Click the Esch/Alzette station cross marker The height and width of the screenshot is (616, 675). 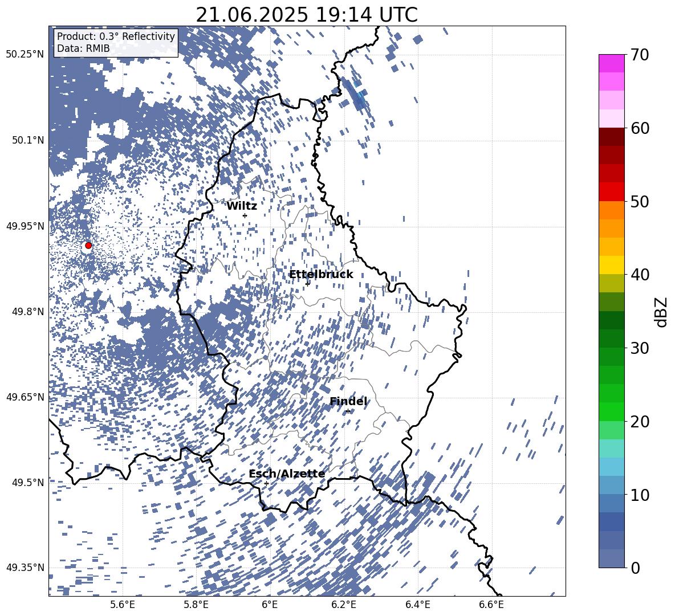(x=266, y=483)
